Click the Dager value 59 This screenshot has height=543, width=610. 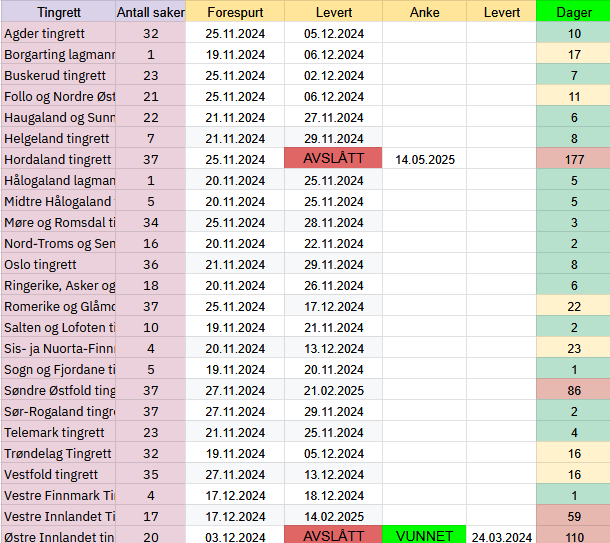pyautogui.click(x=573, y=517)
